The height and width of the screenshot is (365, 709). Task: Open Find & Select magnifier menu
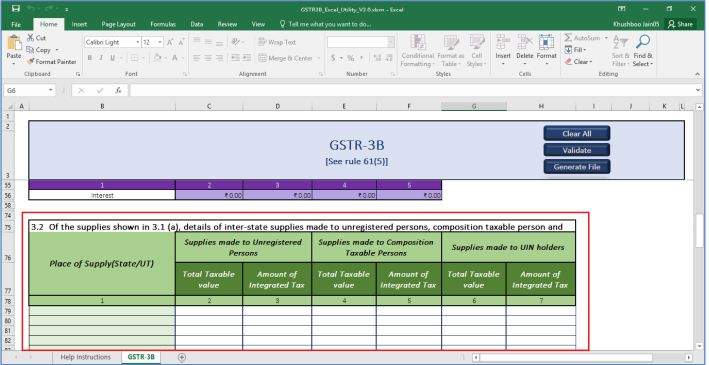coord(643,51)
